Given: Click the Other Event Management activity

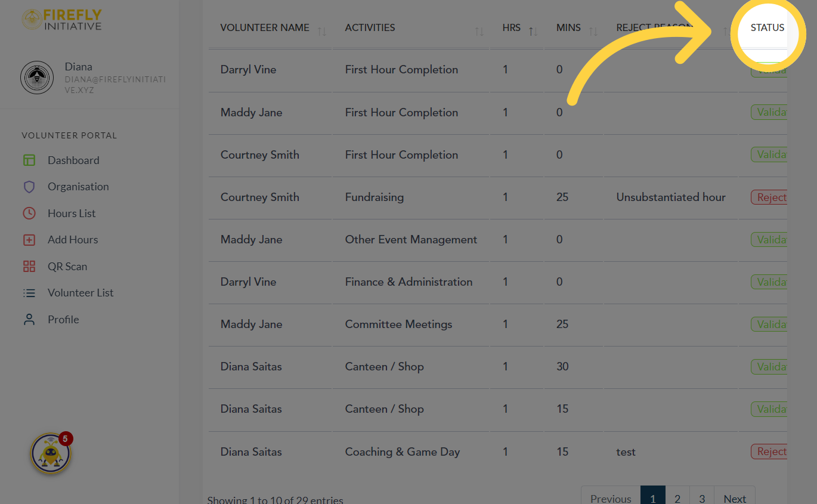Looking at the screenshot, I should pyautogui.click(x=411, y=240).
